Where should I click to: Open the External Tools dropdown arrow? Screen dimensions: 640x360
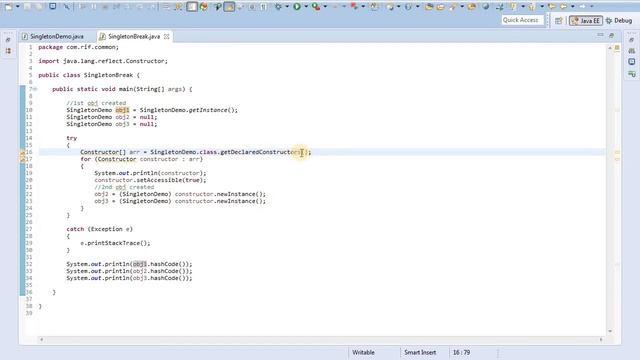pyautogui.click(x=363, y=7)
